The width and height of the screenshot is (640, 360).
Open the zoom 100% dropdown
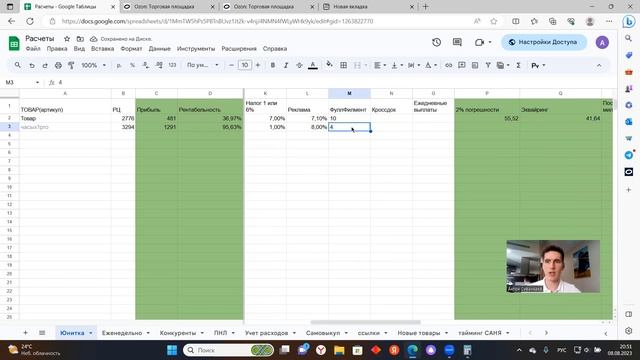pos(93,65)
